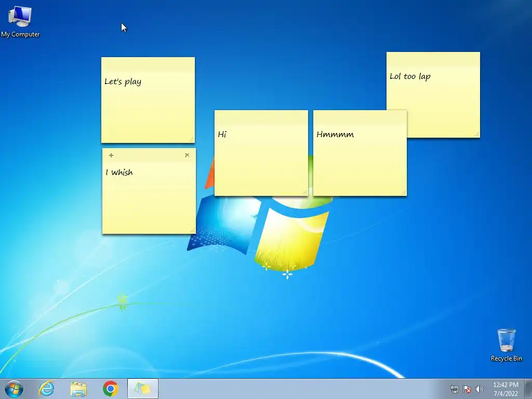The image size is (532, 399).
Task: Click the 'Hmmmm' note title bar
Action: (360, 117)
